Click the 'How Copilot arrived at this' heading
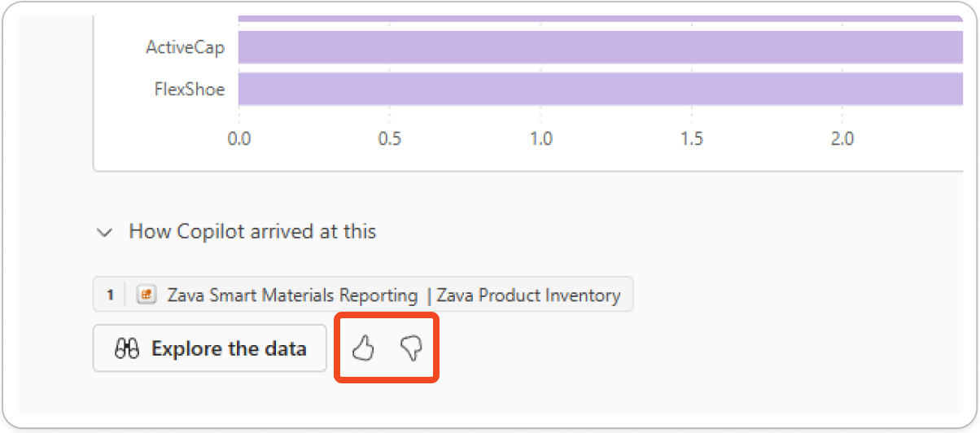980x433 pixels. click(252, 231)
